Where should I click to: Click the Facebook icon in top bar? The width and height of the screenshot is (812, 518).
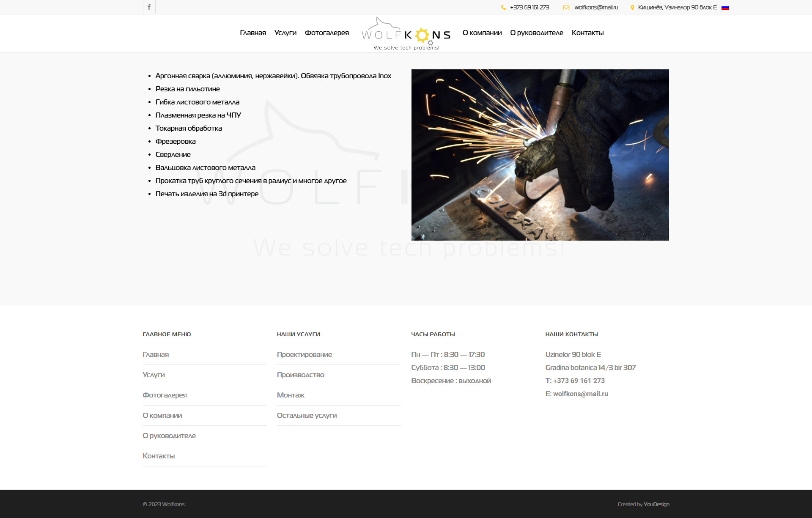(149, 7)
